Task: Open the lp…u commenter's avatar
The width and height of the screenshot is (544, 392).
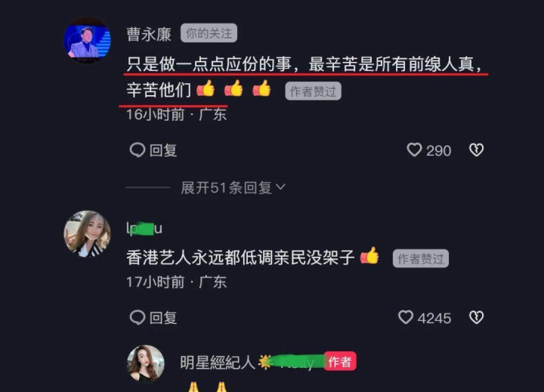Action: tap(87, 234)
